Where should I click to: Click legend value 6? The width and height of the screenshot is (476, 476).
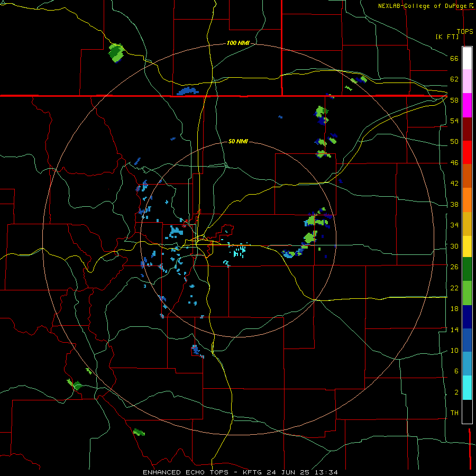[456, 371]
